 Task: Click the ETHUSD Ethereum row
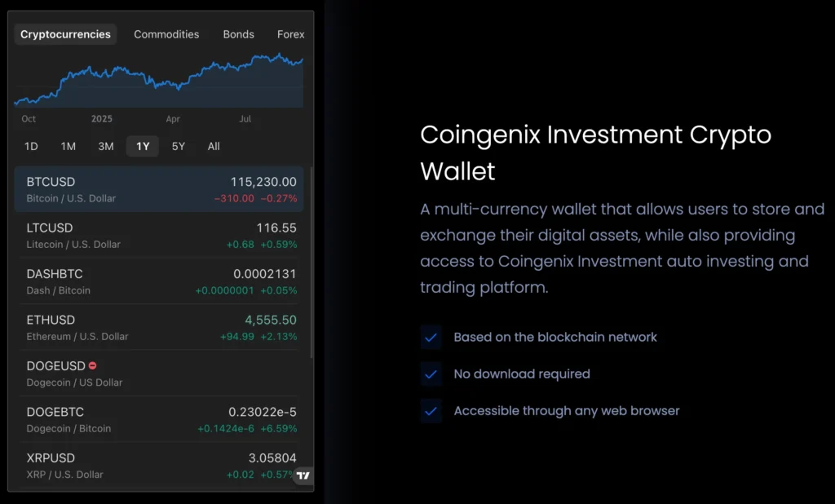161,327
